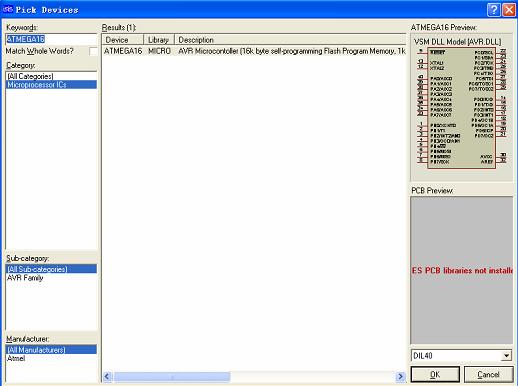Click the horizontal scrollbar thumb in results
Viewport: 518px width, 386px height.
pos(172,377)
